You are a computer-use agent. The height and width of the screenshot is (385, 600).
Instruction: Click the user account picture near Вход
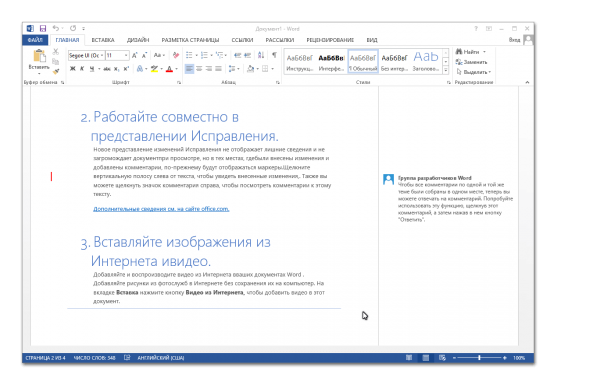[528, 40]
